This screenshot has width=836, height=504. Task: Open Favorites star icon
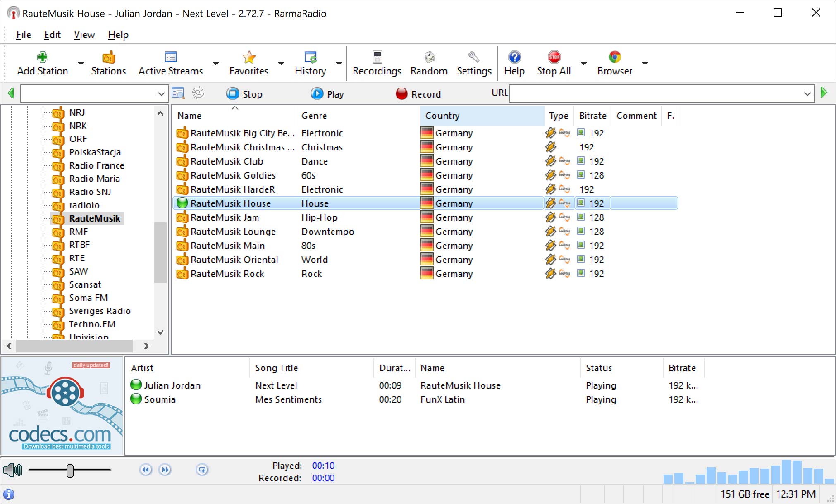coord(249,57)
